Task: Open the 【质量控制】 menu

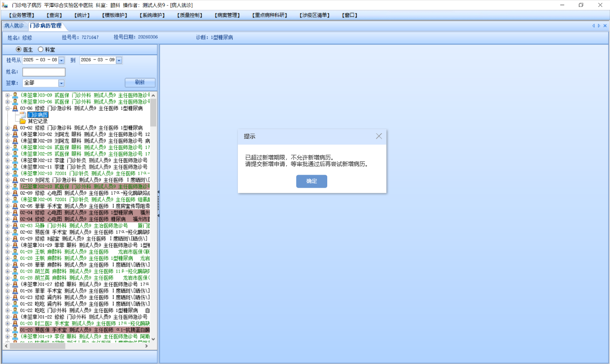Action: point(190,15)
